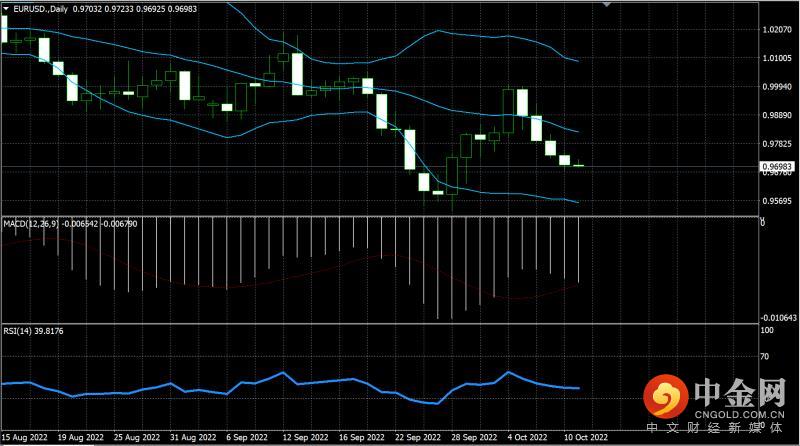Select the RSI(14) 39.8176 indicator label

[x=33, y=331]
